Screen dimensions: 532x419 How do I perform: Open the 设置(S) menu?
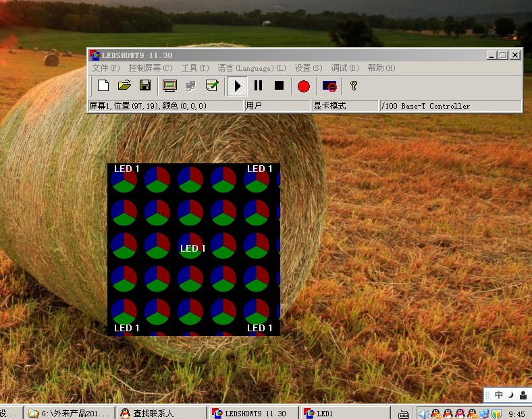[x=309, y=68]
